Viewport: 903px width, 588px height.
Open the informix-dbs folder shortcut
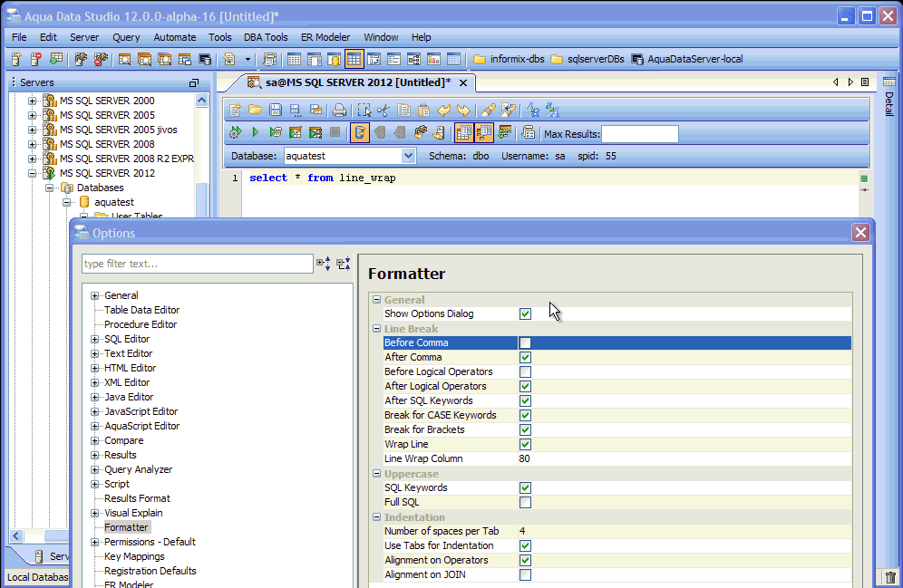click(509, 59)
